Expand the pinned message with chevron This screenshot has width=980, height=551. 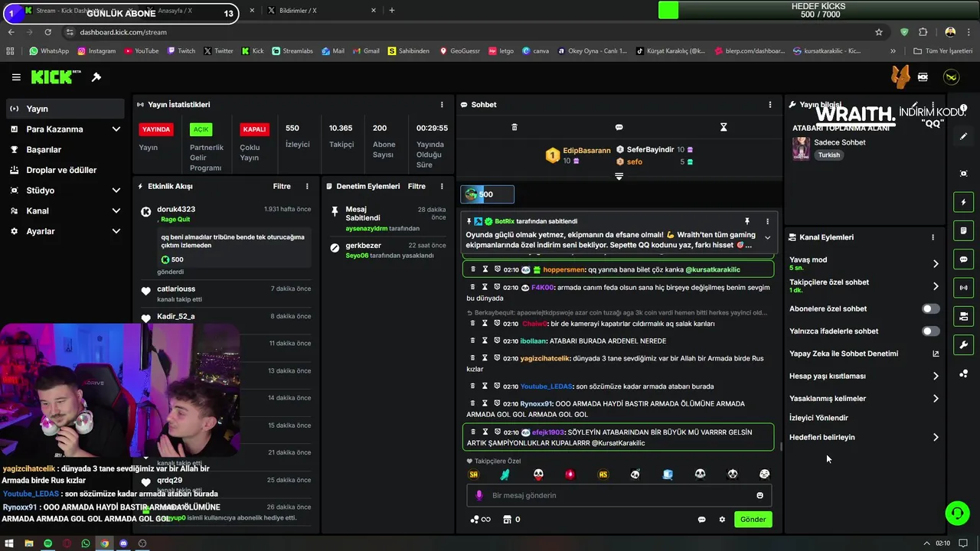tap(767, 238)
